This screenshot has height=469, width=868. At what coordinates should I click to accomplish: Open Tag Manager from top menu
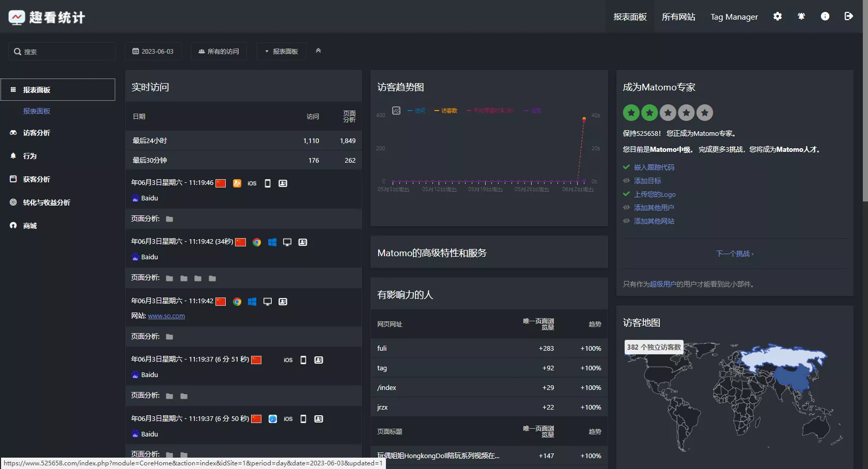734,17
